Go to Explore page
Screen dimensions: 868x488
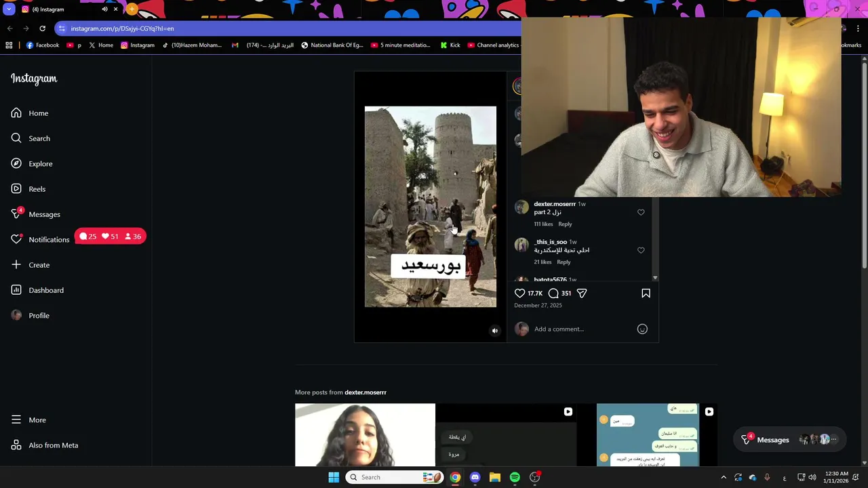(x=32, y=163)
